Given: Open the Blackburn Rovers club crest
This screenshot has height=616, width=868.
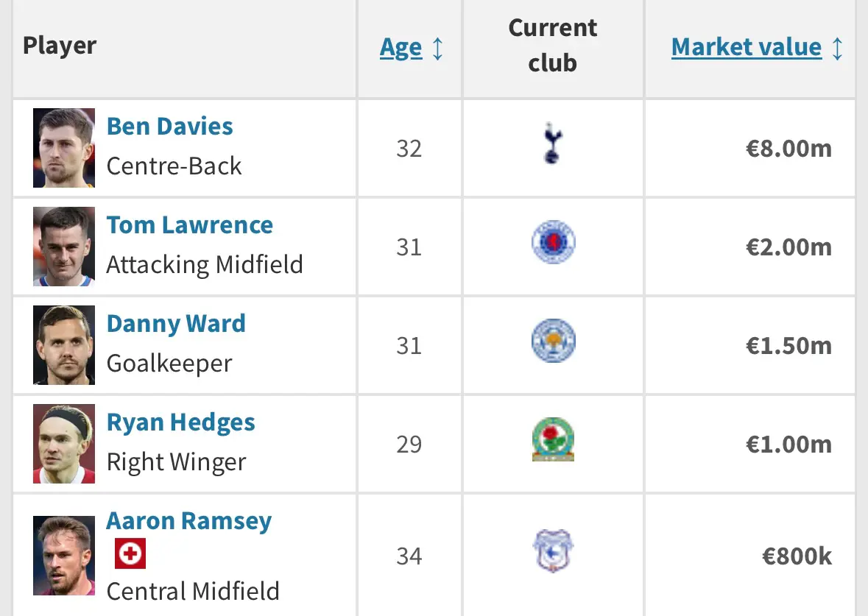Looking at the screenshot, I should [553, 439].
